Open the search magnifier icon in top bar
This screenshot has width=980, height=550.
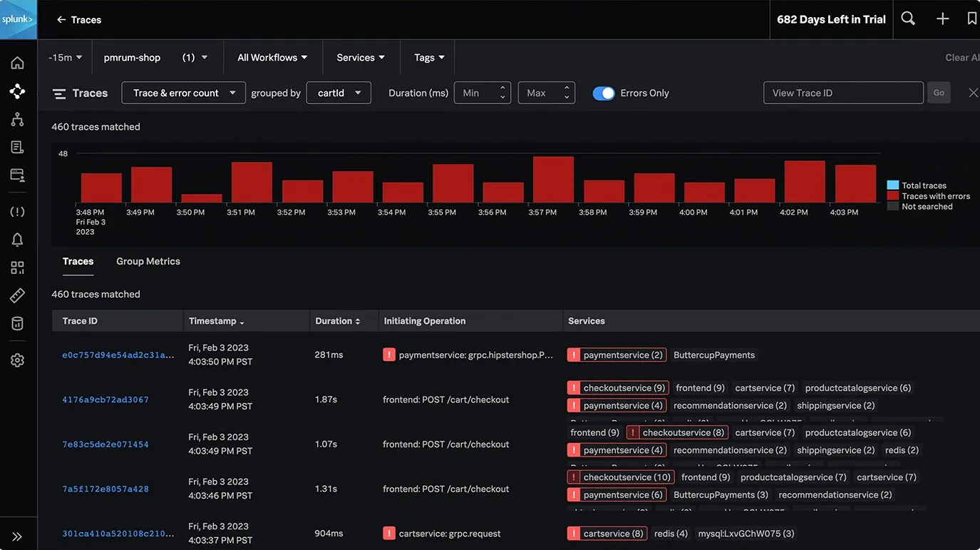[x=907, y=19]
